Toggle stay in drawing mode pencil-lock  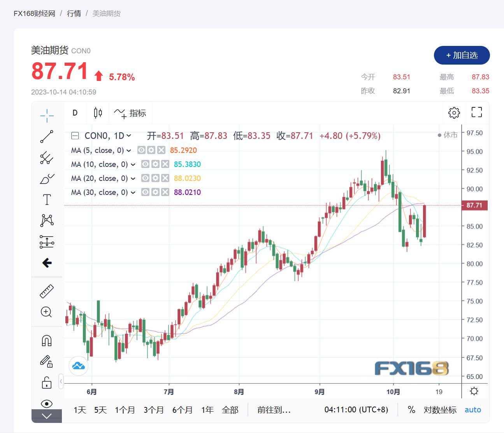tap(47, 362)
